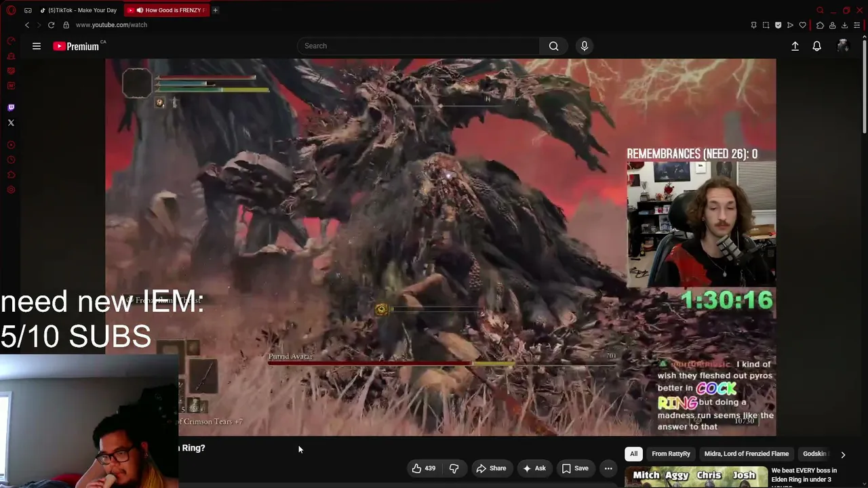
Task: Dislike the video with thumbs-down
Action: 454,468
